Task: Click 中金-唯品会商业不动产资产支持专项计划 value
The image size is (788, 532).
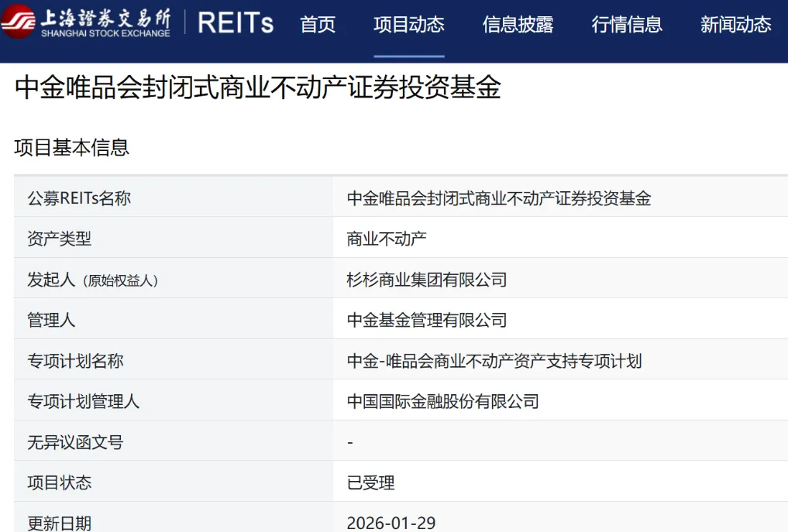Action: click(x=494, y=361)
